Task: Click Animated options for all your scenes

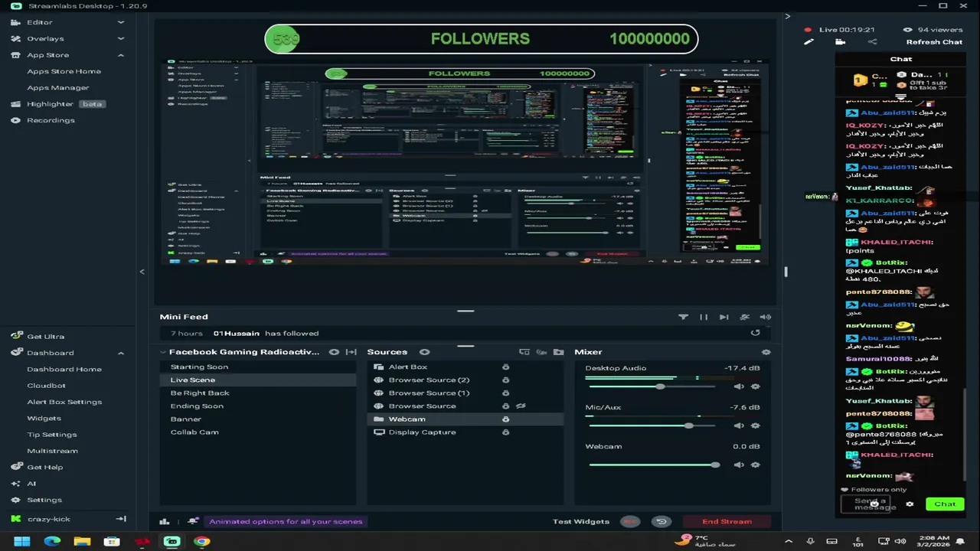Action: 286,522
